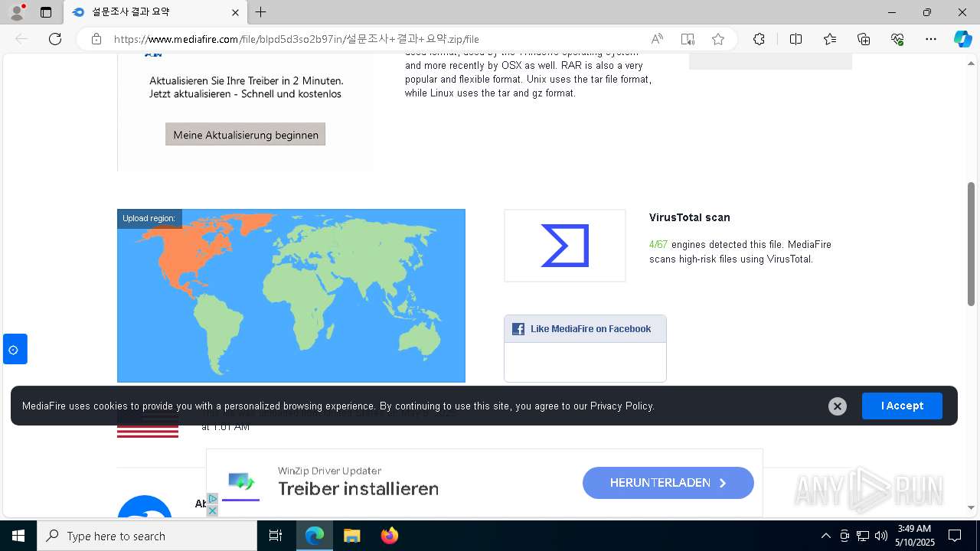Viewport: 980px width, 551px height.
Task: Click the world map upload region image
Action: (x=291, y=295)
